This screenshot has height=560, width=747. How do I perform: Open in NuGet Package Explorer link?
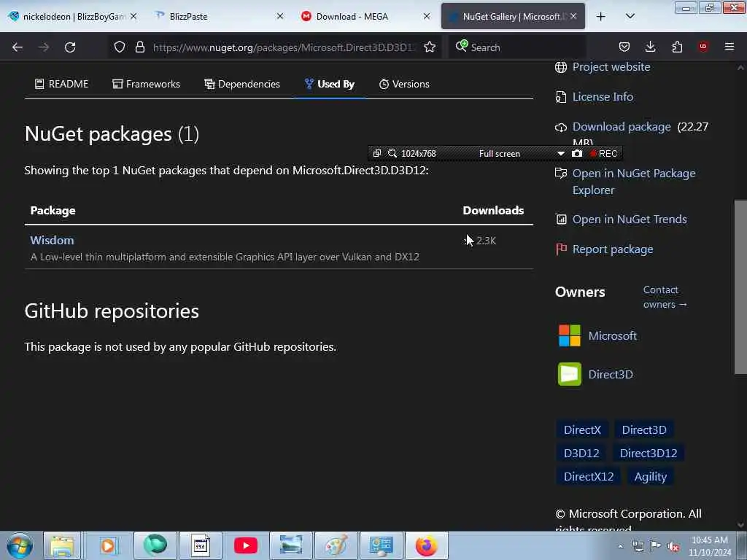pos(634,182)
